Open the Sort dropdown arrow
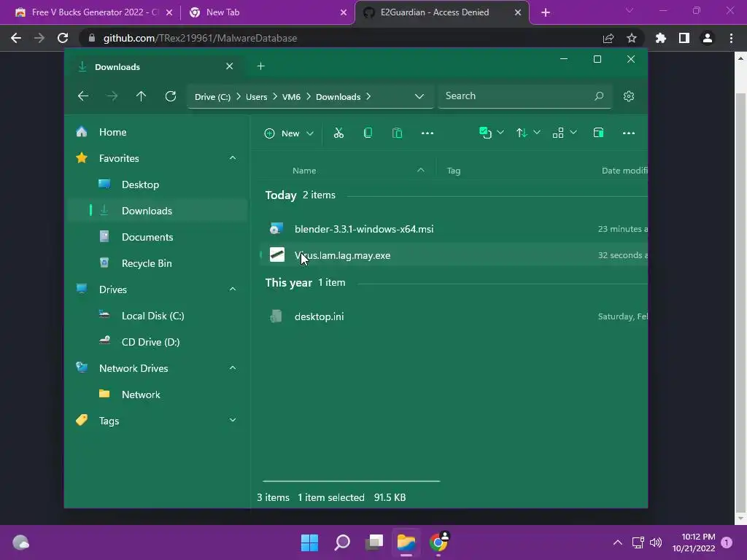The width and height of the screenshot is (747, 560). point(537,133)
